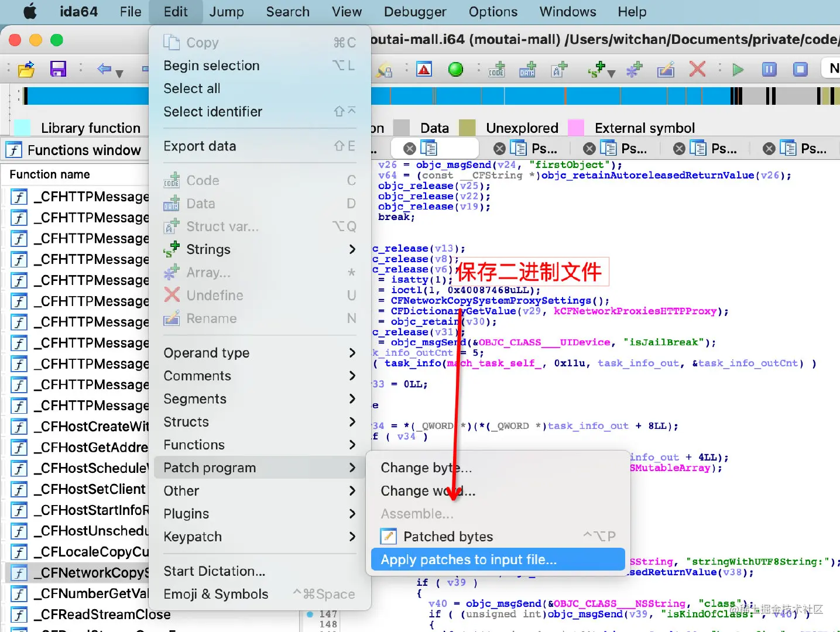Click the Create string toolbar icon
Screen dimensions: 840x632
597,70
